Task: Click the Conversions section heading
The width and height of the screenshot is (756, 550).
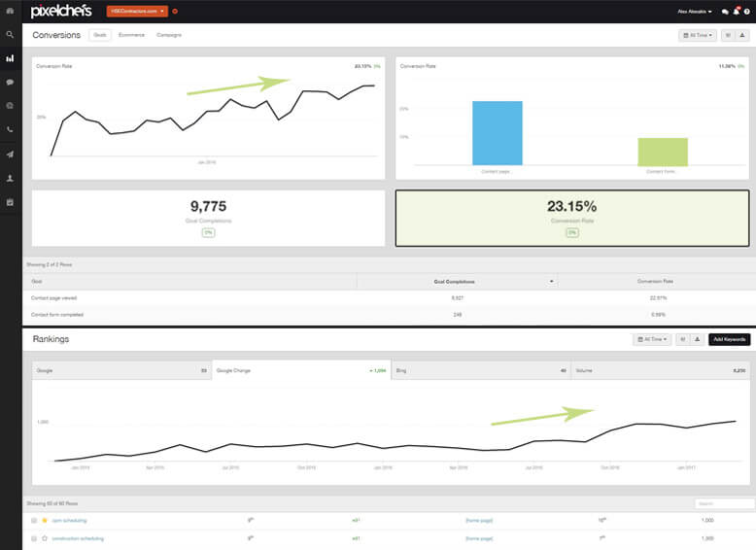Action: pos(56,35)
